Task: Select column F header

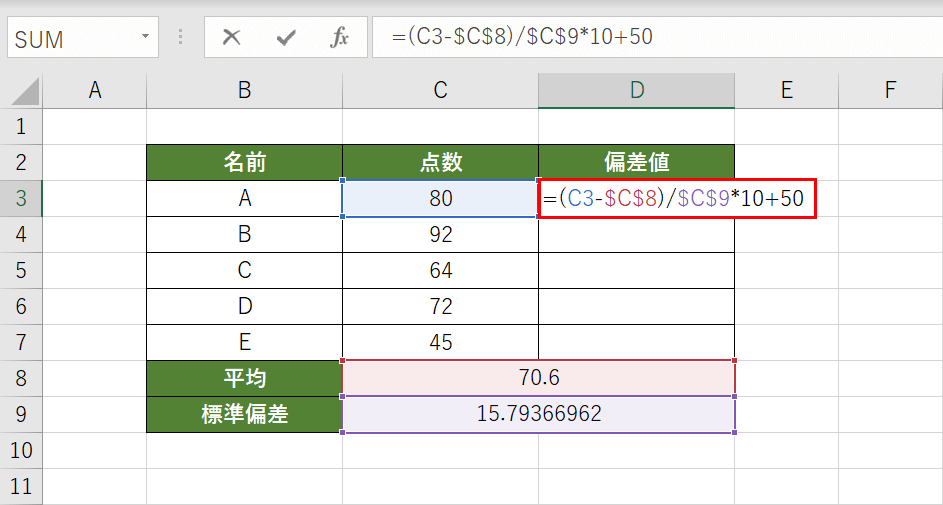Action: (x=890, y=91)
